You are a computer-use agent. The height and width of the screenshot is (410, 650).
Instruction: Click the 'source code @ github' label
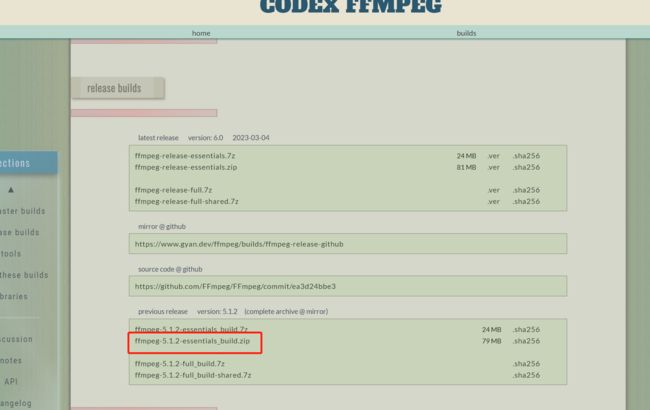[x=170, y=269]
